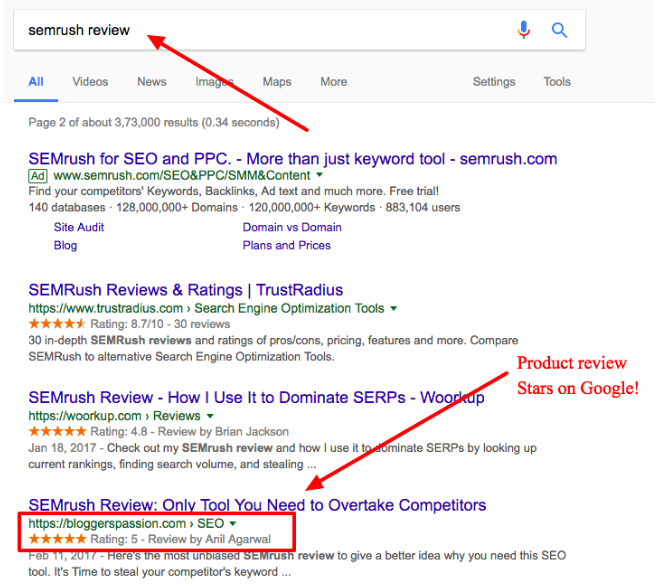Click the microphone voice search icon
Image resolution: width=660 pixels, height=586 pixels.
pyautogui.click(x=524, y=30)
